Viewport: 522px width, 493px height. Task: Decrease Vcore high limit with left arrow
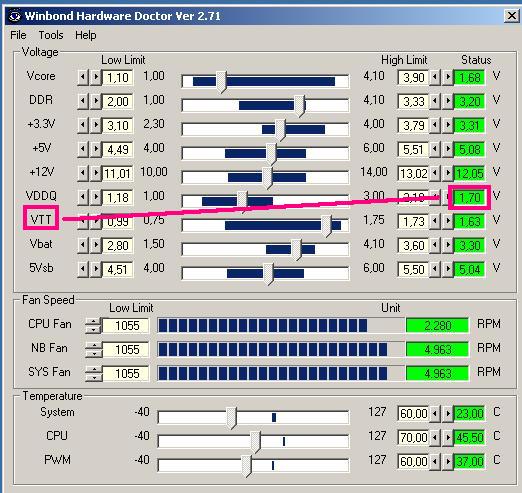(x=435, y=78)
